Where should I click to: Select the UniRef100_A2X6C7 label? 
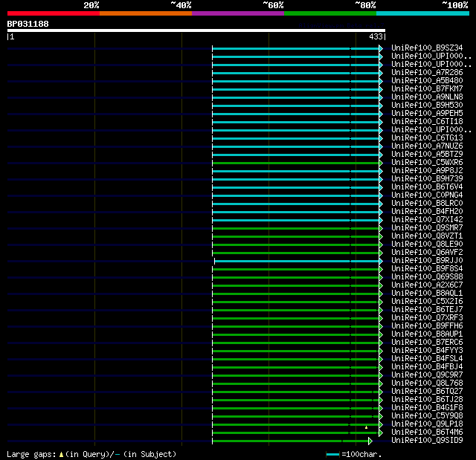click(427, 285)
